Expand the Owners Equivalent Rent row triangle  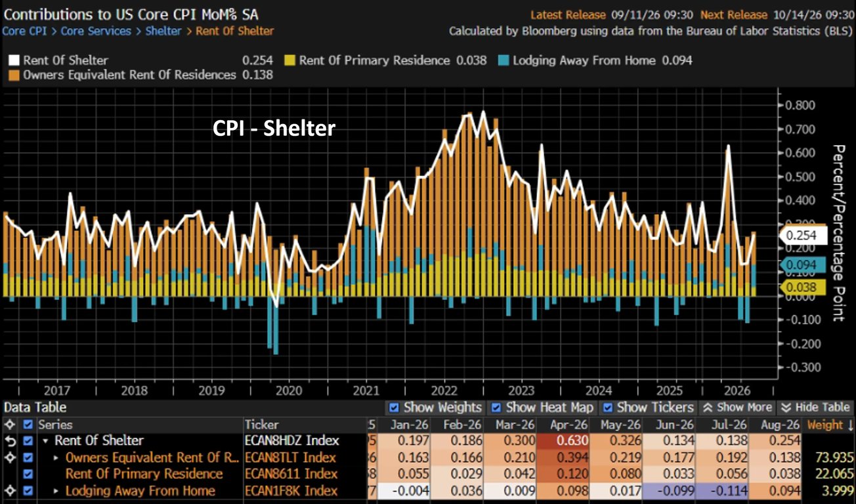coord(56,457)
